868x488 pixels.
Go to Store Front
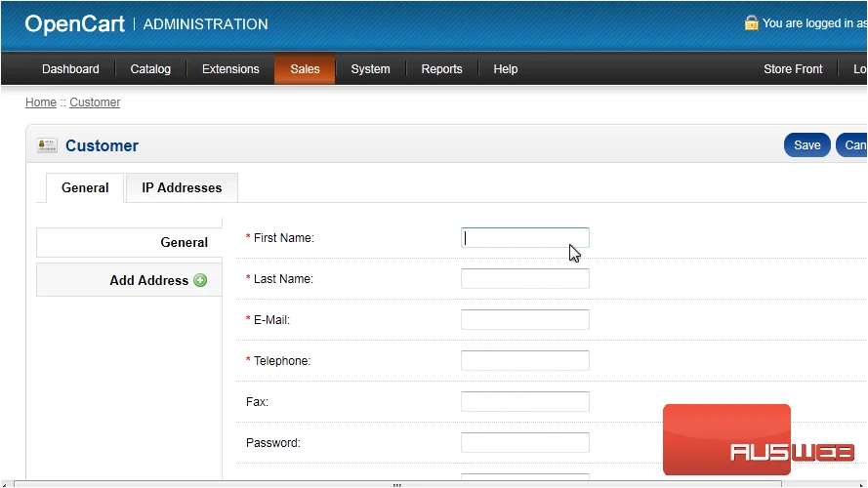793,69
